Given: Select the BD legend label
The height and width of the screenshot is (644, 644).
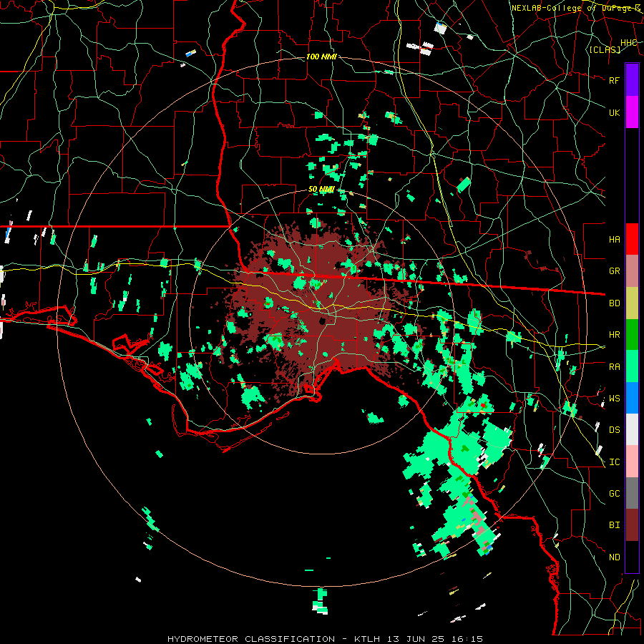Looking at the screenshot, I should tap(614, 303).
